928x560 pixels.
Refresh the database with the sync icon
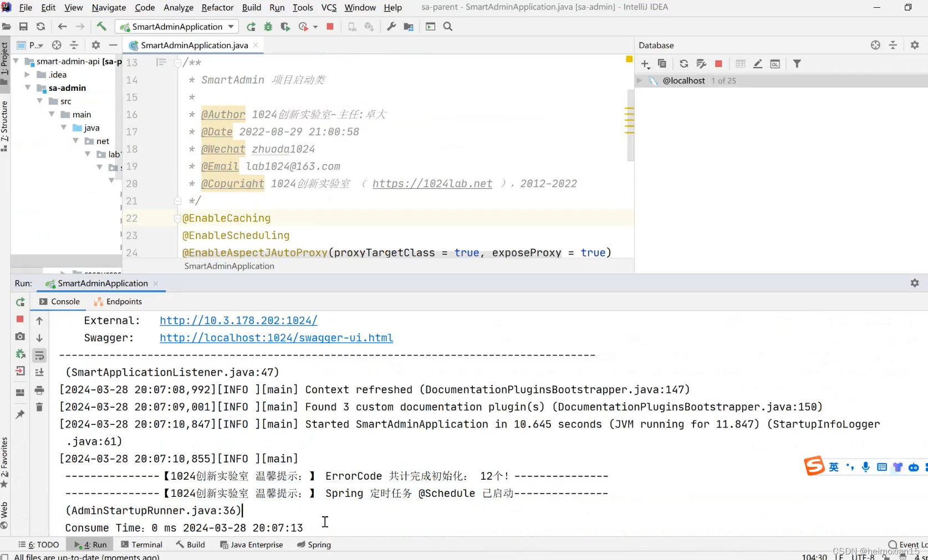[x=684, y=64]
